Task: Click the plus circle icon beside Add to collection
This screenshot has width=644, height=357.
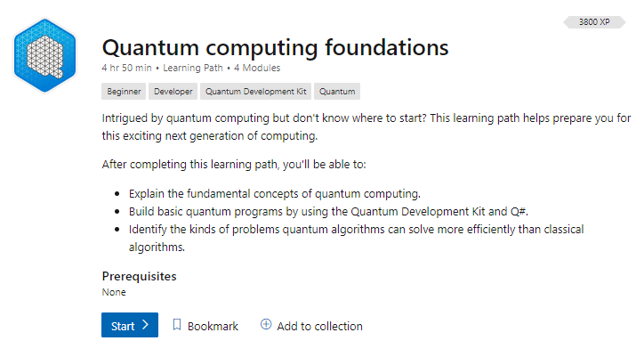Action: 265,325
